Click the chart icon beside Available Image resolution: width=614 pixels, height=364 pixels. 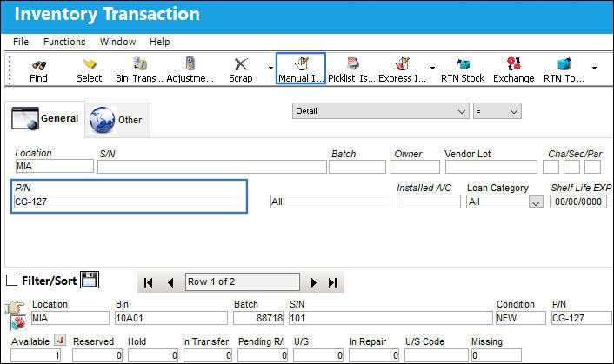pyautogui.click(x=60, y=341)
